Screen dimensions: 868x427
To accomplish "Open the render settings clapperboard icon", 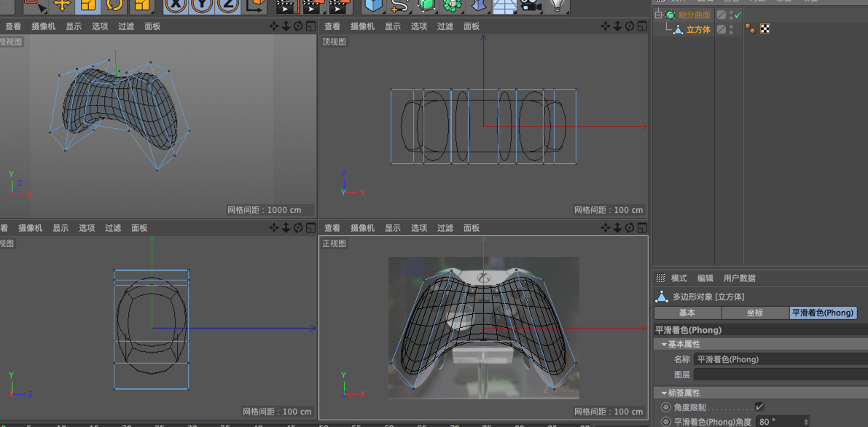I will tap(340, 5).
